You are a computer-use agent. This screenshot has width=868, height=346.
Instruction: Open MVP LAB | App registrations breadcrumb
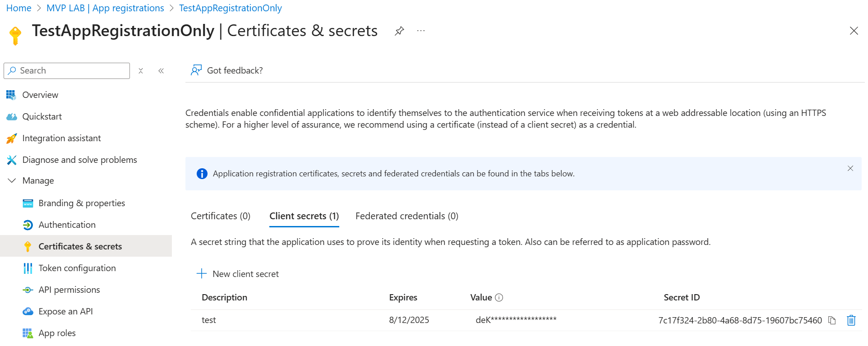pyautogui.click(x=105, y=8)
